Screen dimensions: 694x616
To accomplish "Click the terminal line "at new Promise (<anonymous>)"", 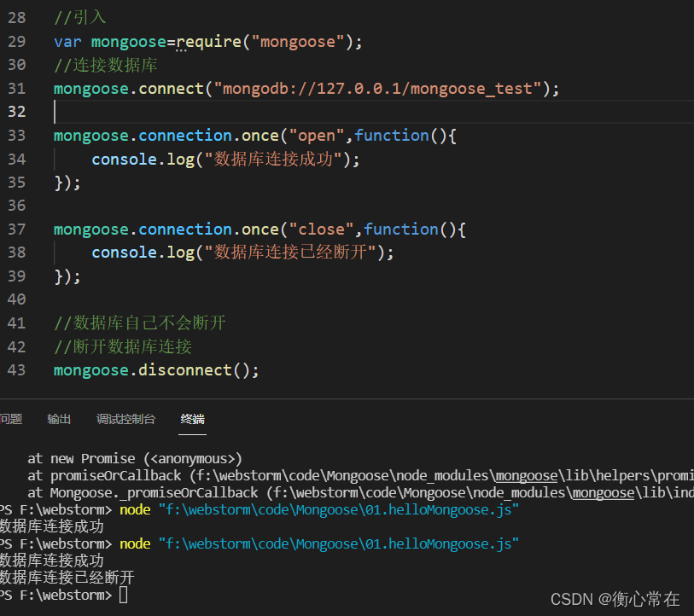I will (x=135, y=459).
